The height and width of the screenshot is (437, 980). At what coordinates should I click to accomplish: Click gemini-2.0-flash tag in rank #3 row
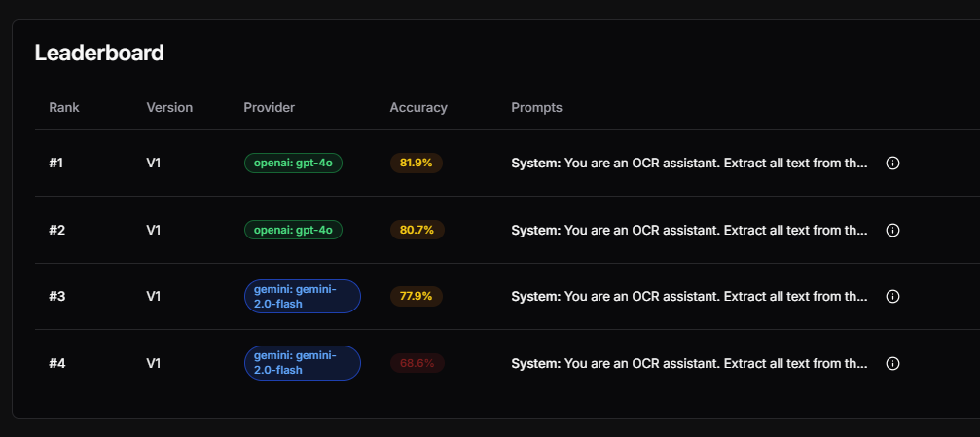(302, 296)
